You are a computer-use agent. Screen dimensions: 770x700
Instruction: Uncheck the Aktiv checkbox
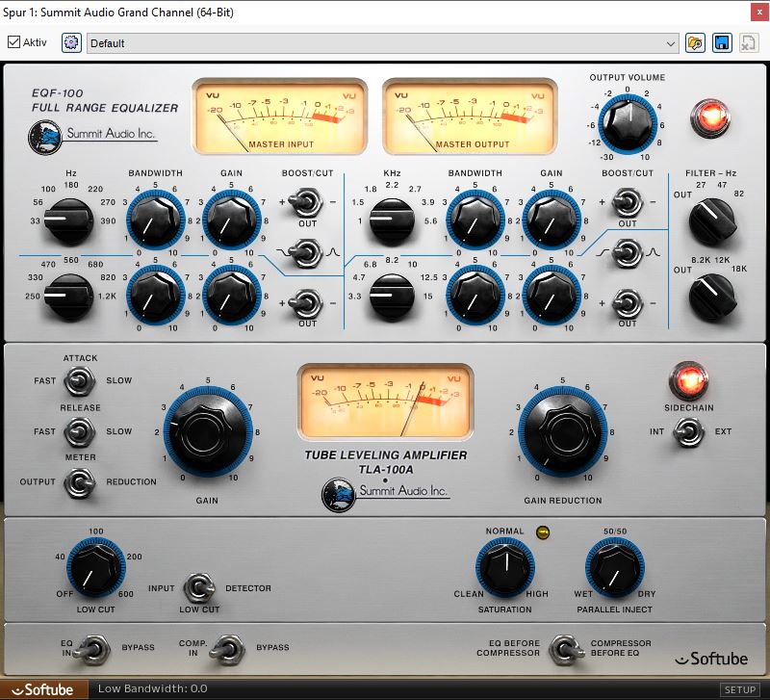[13, 42]
